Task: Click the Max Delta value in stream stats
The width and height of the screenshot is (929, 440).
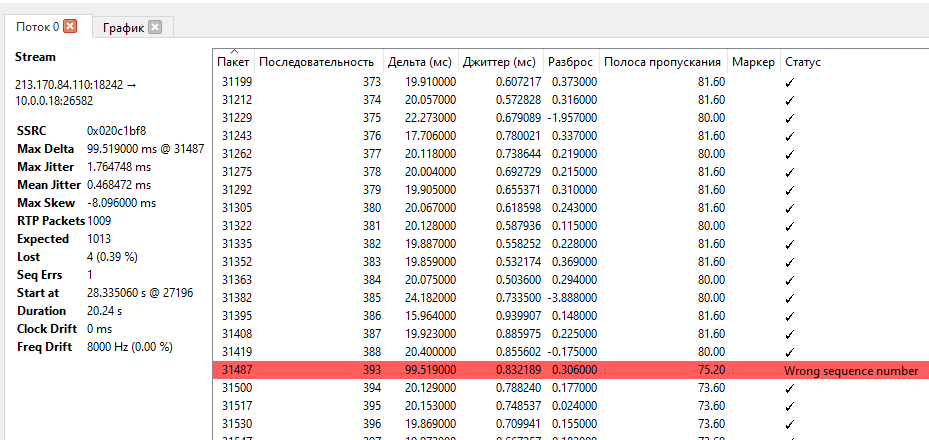Action: (x=145, y=149)
